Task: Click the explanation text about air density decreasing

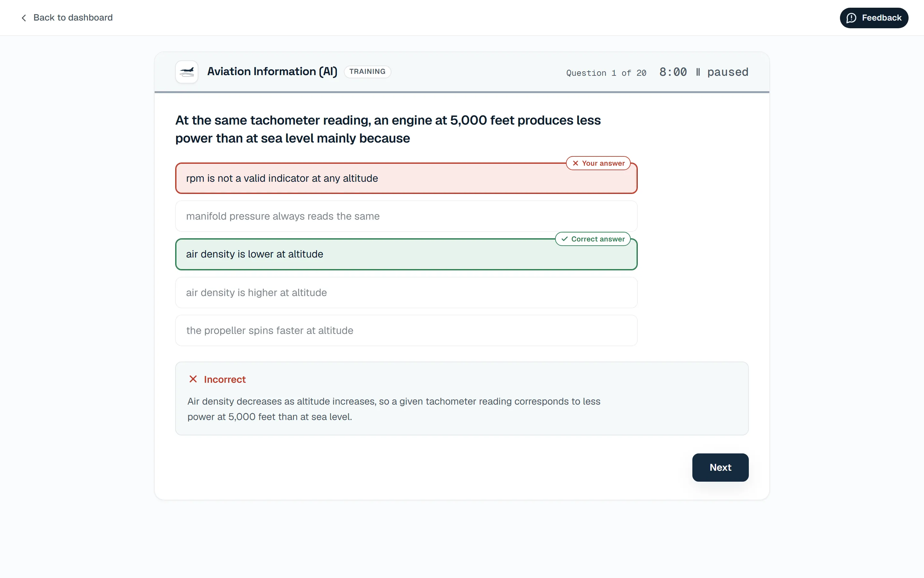Action: pos(394,409)
